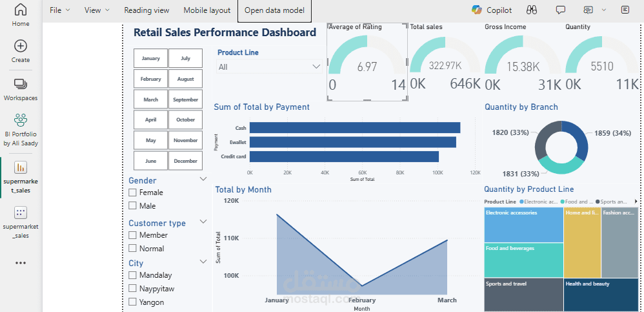Image resolution: width=644 pixels, height=312 pixels.
Task: Click the Cash bar in payment chart
Action: pos(355,128)
